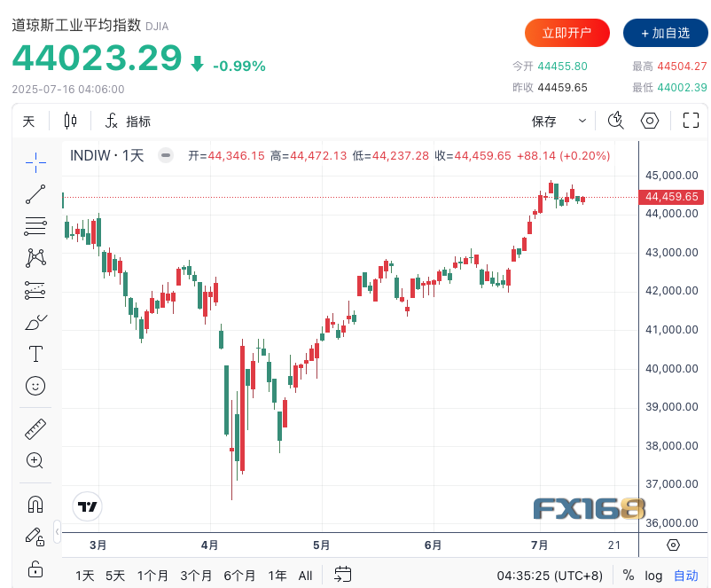Enter fullscreen chart mode

[x=691, y=121]
